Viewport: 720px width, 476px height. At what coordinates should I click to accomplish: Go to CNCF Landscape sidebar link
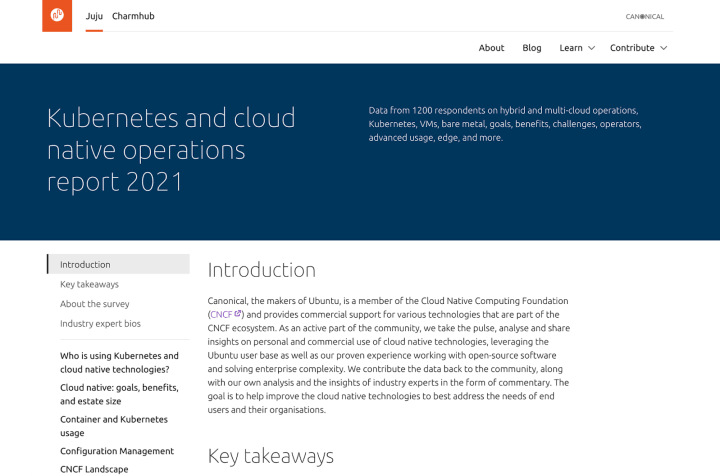coord(94,469)
